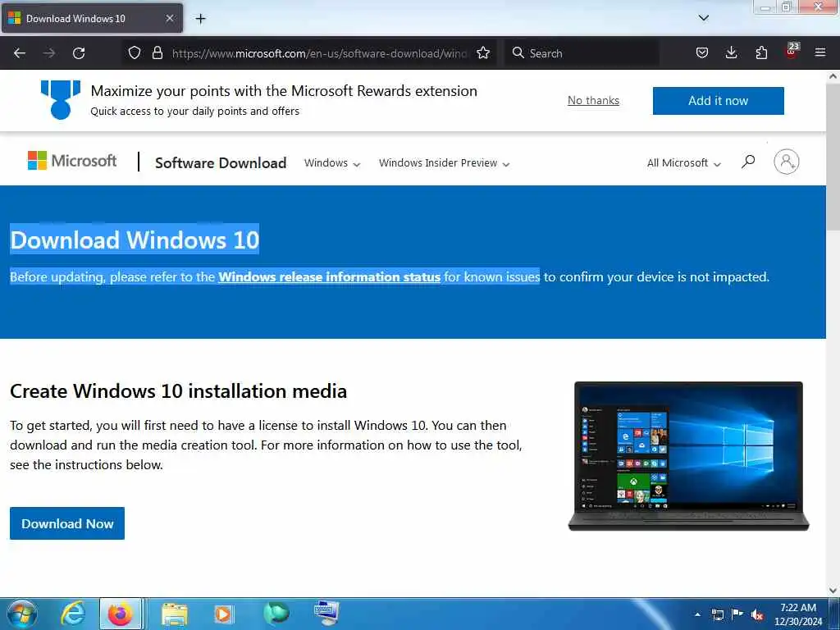The height and width of the screenshot is (630, 840).
Task: Open Windows release information status link
Action: pos(330,277)
